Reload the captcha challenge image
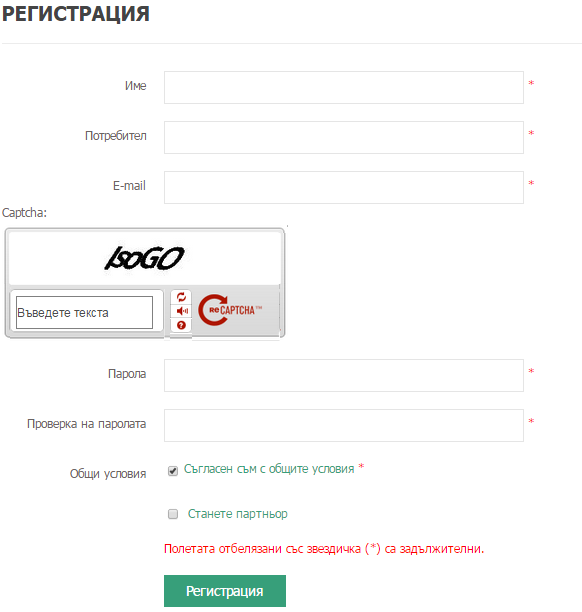Viewport: 582px width, 612px height. click(181, 297)
